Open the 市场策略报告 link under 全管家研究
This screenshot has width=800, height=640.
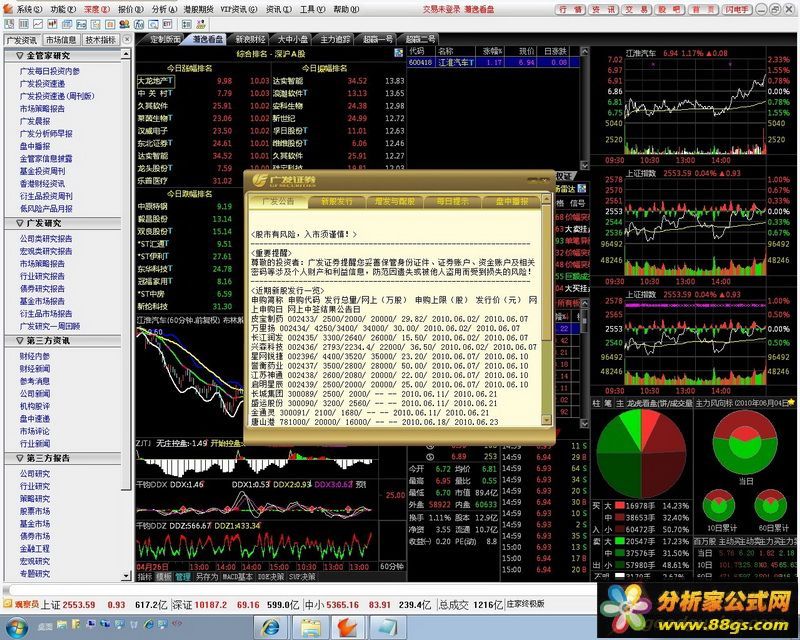(42, 108)
